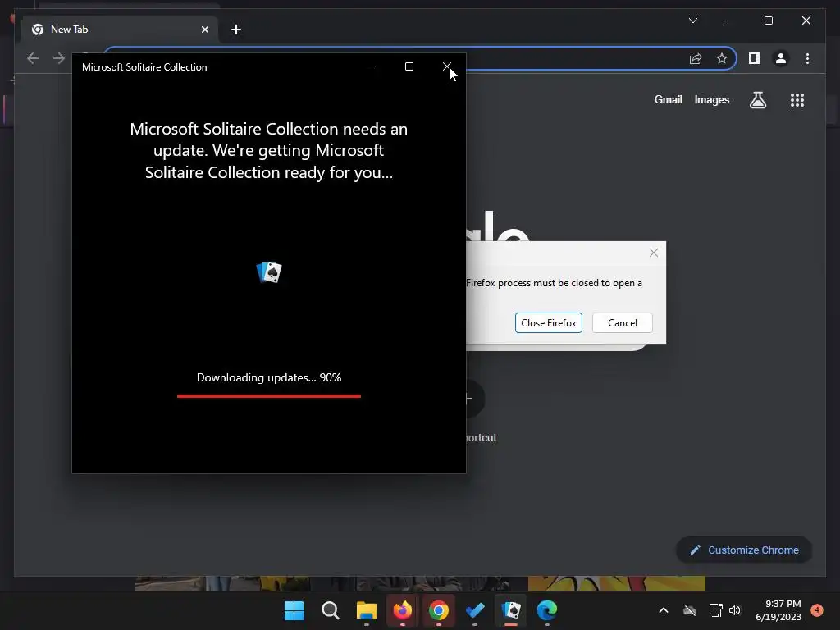The height and width of the screenshot is (630, 840).
Task: Open taskbar Search
Action: pos(330,610)
